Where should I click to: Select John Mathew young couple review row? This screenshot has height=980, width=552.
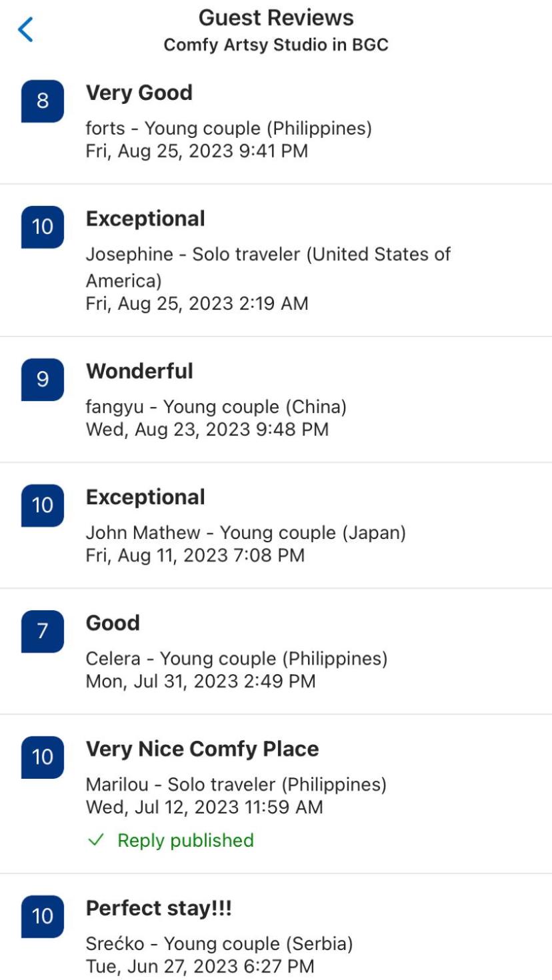pos(245,533)
